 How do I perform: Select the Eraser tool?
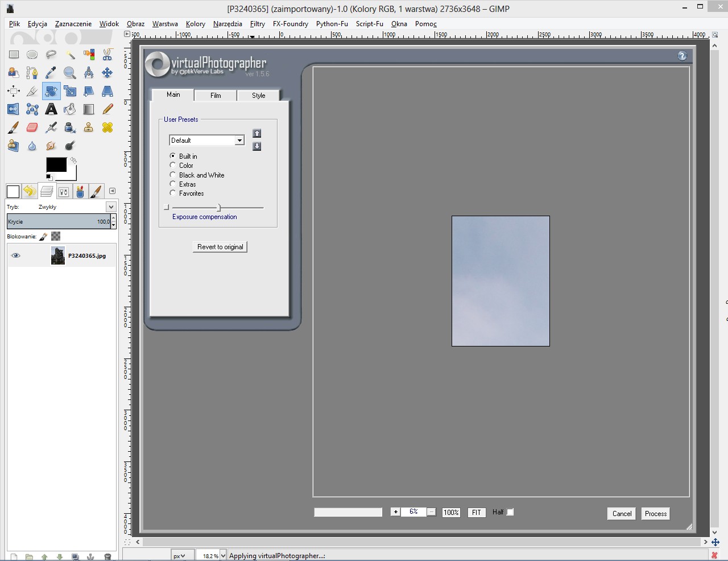(32, 127)
